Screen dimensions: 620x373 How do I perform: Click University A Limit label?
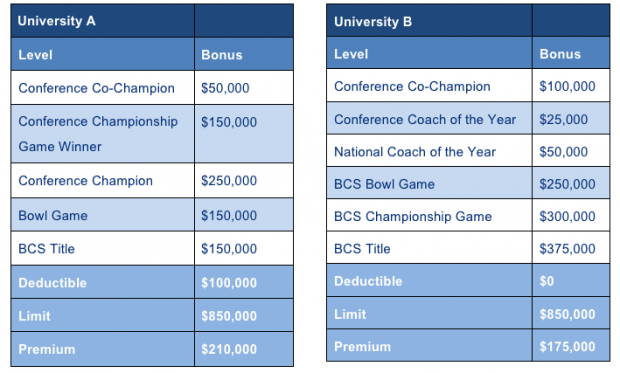tap(34, 316)
